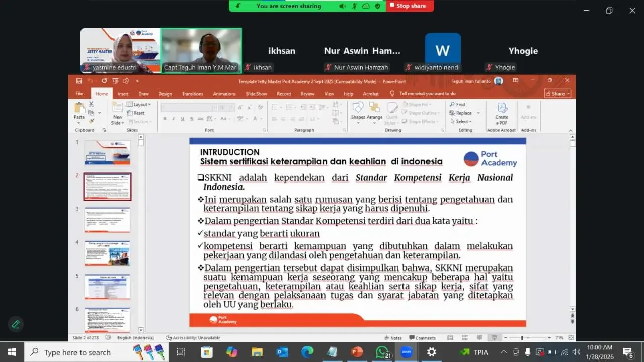The height and width of the screenshot is (362, 644).
Task: Open the font name combo box
Action: [189, 107]
